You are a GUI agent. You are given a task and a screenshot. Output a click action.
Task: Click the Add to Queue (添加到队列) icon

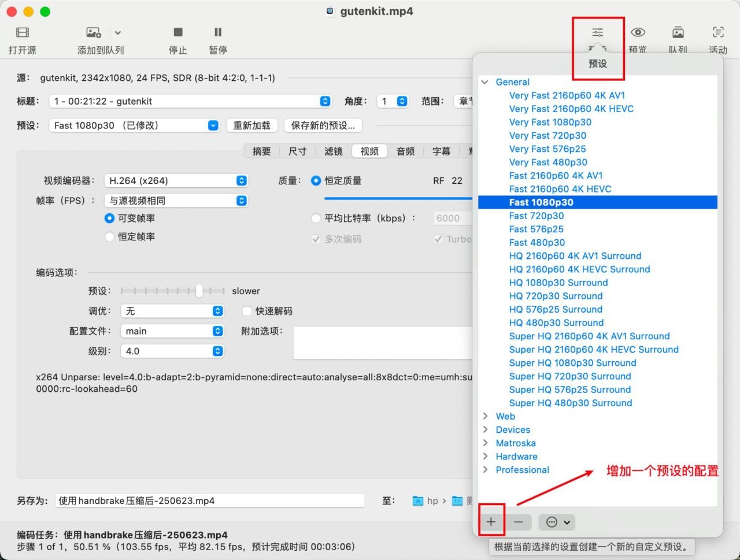94,33
